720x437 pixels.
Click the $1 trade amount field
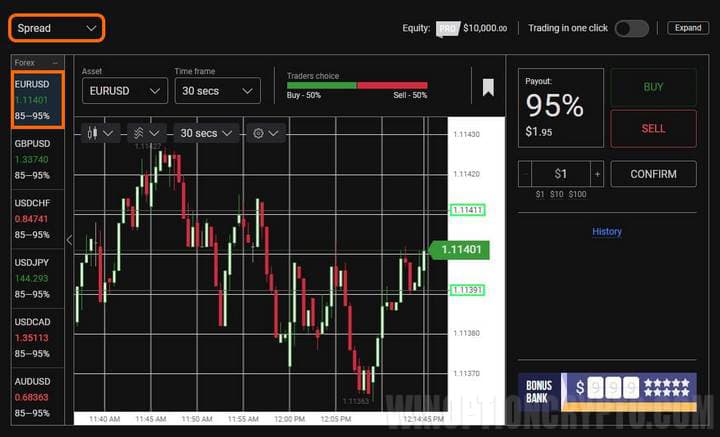click(561, 174)
